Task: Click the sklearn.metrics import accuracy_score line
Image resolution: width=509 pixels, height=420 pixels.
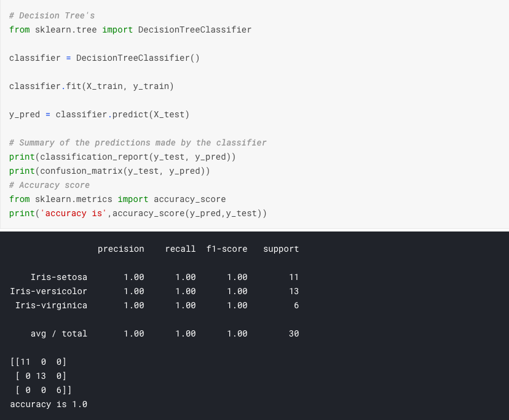Action: coord(117,199)
